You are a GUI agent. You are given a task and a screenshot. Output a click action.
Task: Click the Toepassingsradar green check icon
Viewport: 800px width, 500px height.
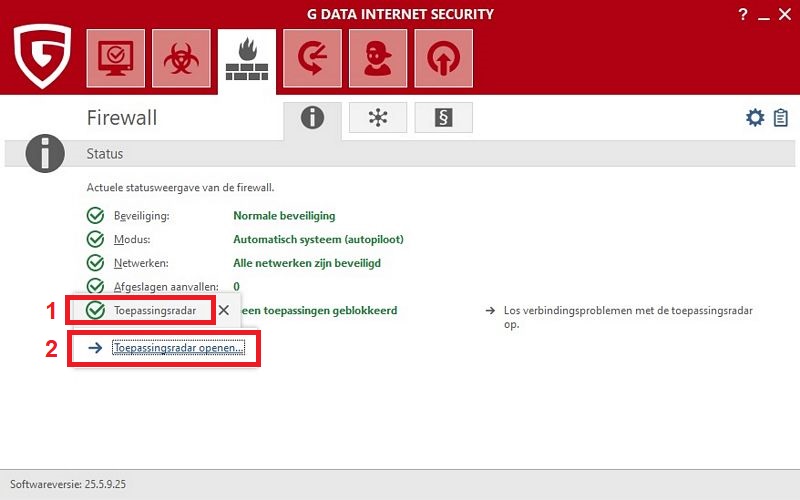[95, 310]
